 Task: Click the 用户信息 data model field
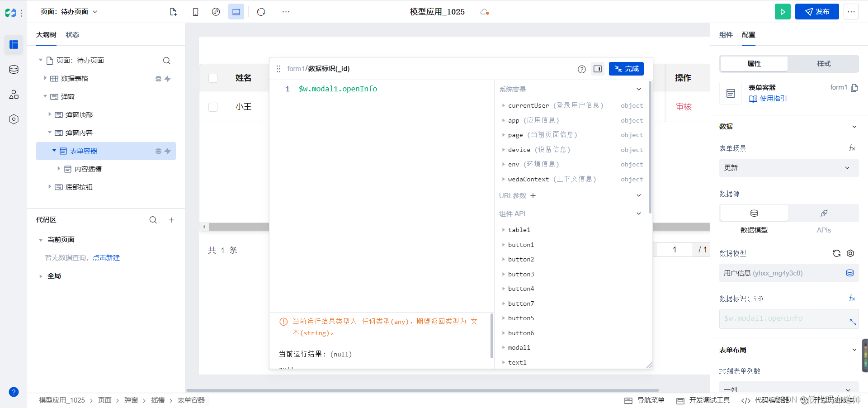coord(789,273)
